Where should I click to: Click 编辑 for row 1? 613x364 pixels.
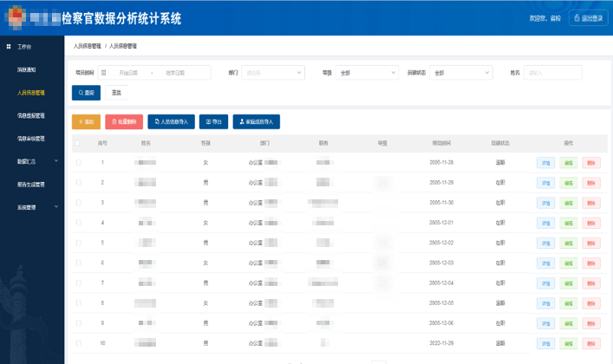[569, 163]
